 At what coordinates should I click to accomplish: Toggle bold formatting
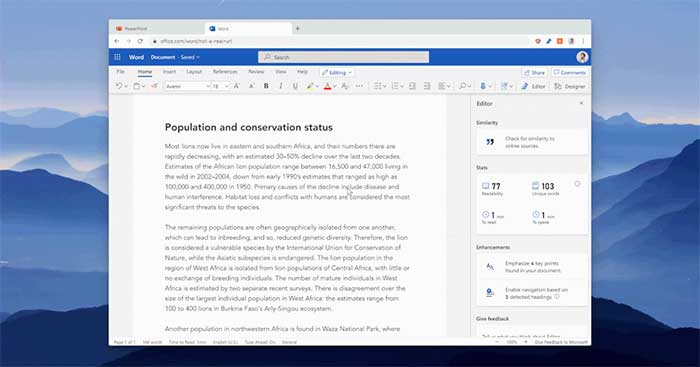pos(266,86)
